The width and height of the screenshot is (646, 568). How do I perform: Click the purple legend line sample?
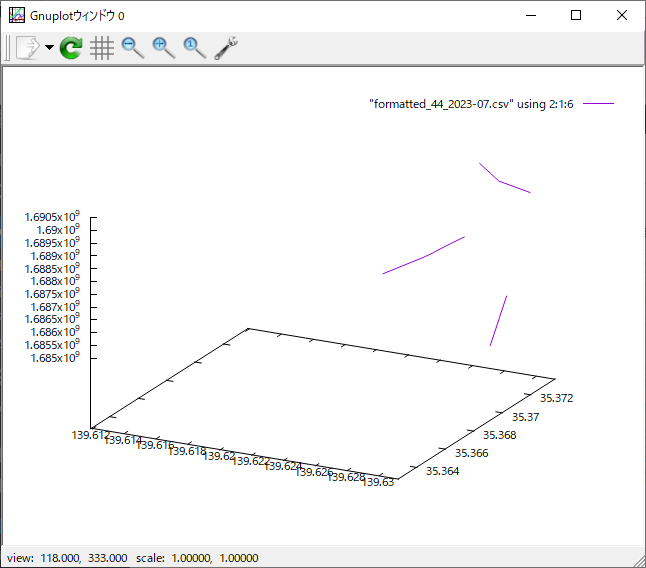pos(598,104)
